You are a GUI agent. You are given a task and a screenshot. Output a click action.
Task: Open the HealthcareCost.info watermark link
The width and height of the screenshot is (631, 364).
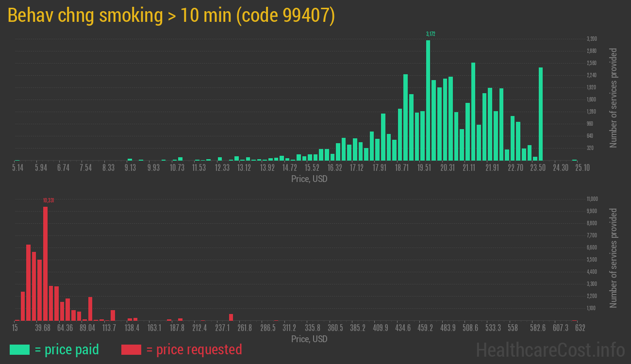point(550,349)
